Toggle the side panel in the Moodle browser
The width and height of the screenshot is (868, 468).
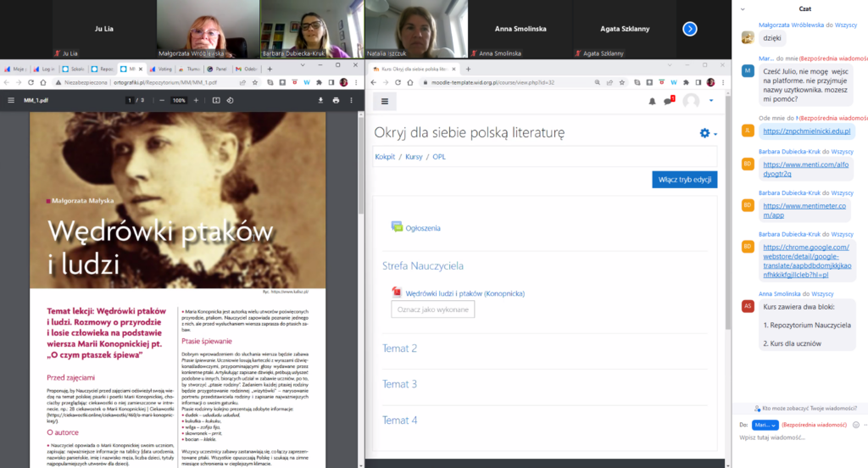point(696,82)
